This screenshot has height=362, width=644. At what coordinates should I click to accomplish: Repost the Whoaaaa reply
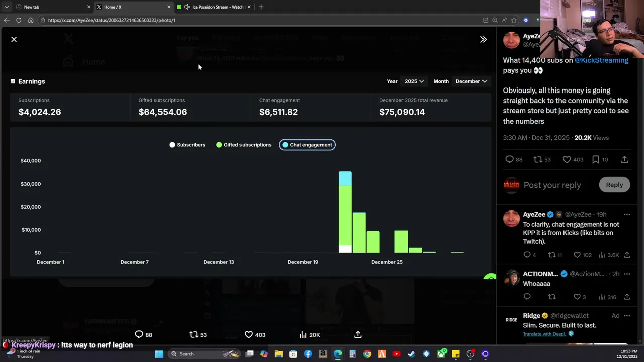551,297
